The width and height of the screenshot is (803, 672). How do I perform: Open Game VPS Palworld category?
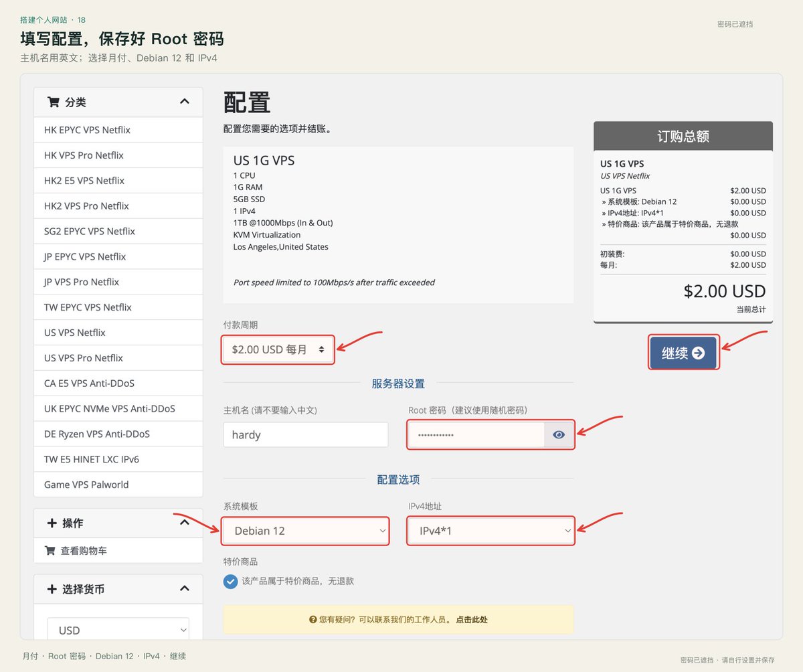[118, 485]
